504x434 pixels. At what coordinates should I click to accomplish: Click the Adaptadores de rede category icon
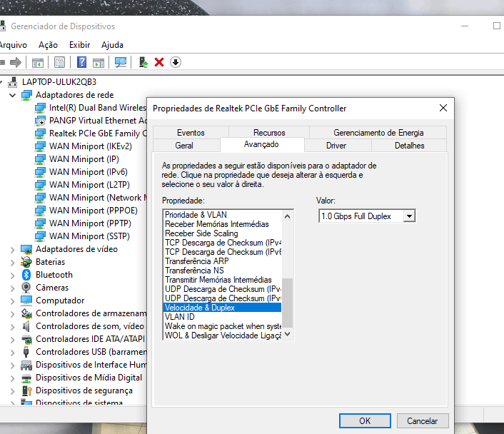click(26, 95)
